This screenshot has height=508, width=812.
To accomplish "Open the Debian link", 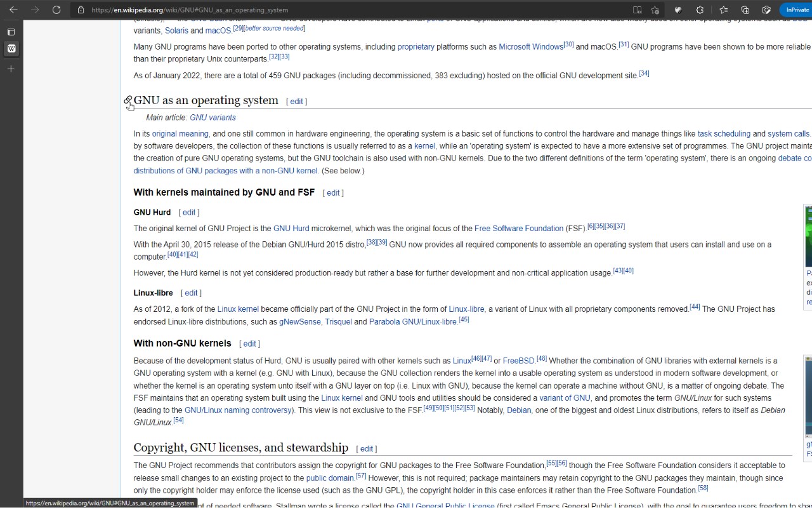I will 519,410.
